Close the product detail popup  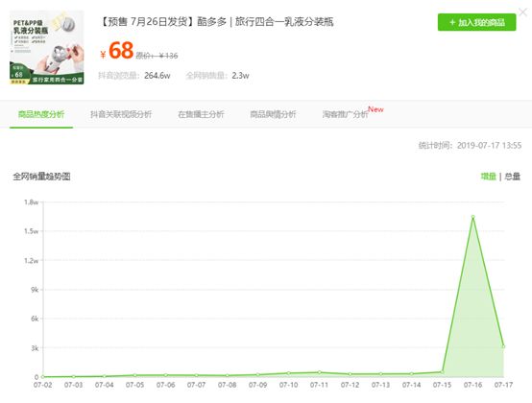[523, 12]
